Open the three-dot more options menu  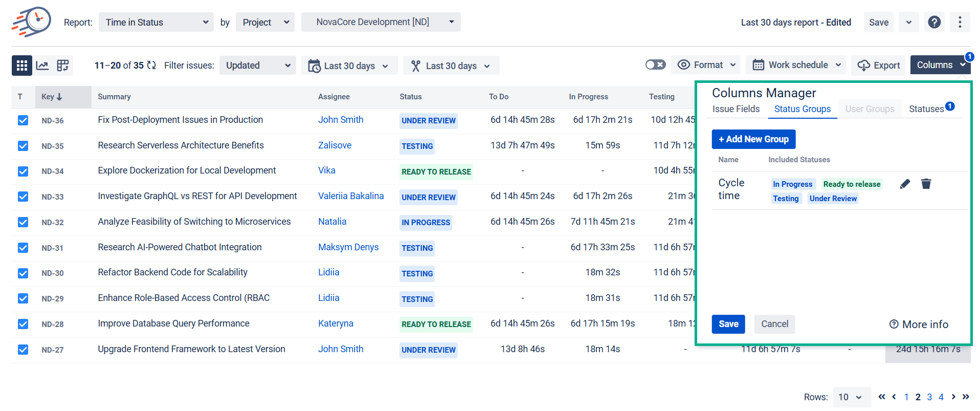(x=960, y=22)
